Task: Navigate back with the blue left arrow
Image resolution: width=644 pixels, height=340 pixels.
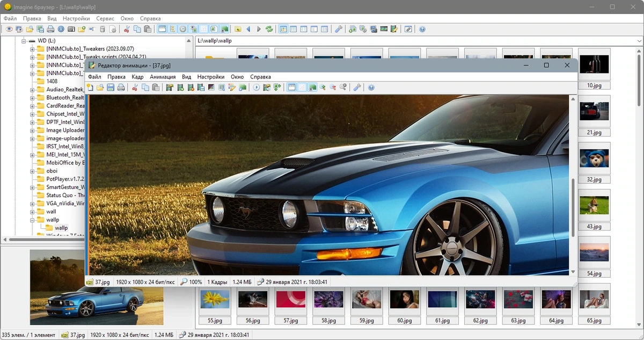Action: click(248, 29)
